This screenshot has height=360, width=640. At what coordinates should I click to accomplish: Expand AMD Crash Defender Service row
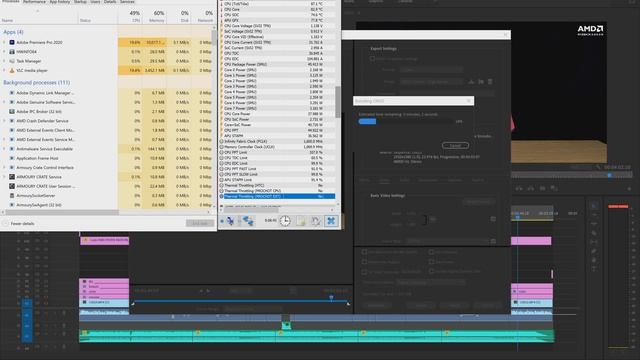click(x=4, y=121)
